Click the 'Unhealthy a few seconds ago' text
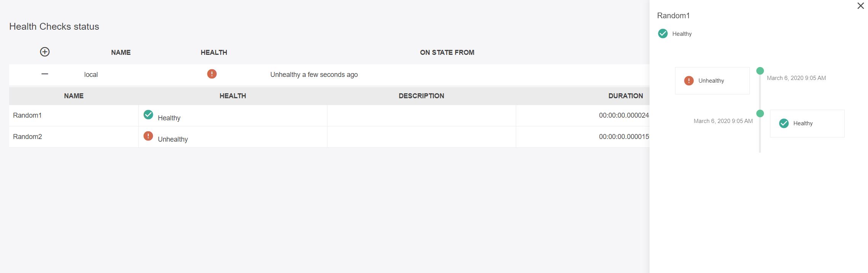 pyautogui.click(x=314, y=75)
